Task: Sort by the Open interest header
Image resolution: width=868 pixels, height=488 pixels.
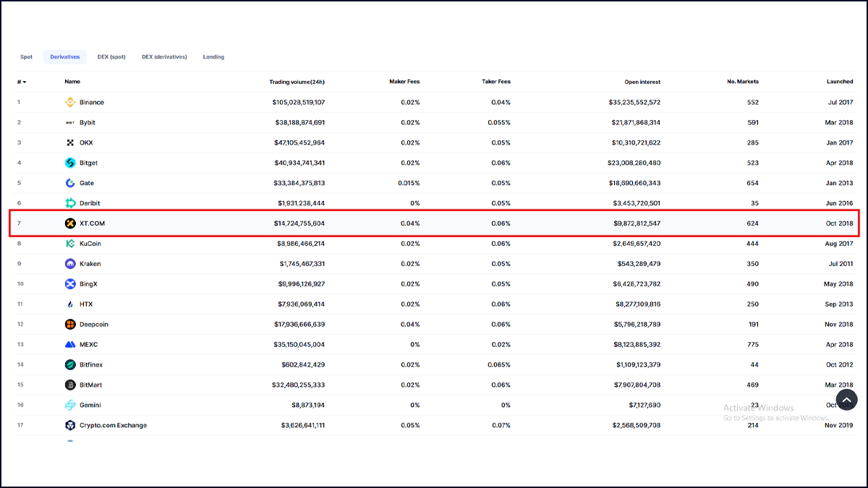Action: (x=642, y=82)
